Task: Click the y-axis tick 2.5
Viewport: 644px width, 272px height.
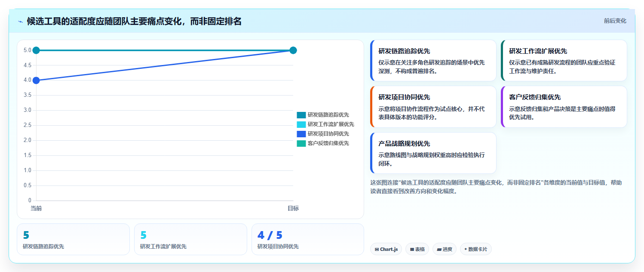Action: click(x=27, y=125)
